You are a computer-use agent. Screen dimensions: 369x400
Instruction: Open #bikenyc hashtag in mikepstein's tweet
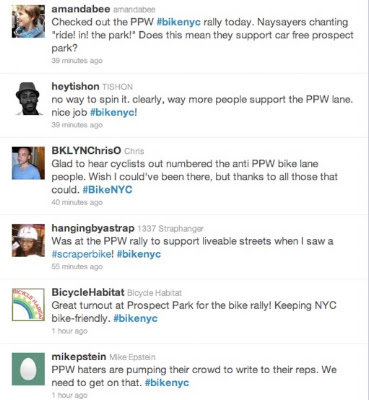(167, 383)
